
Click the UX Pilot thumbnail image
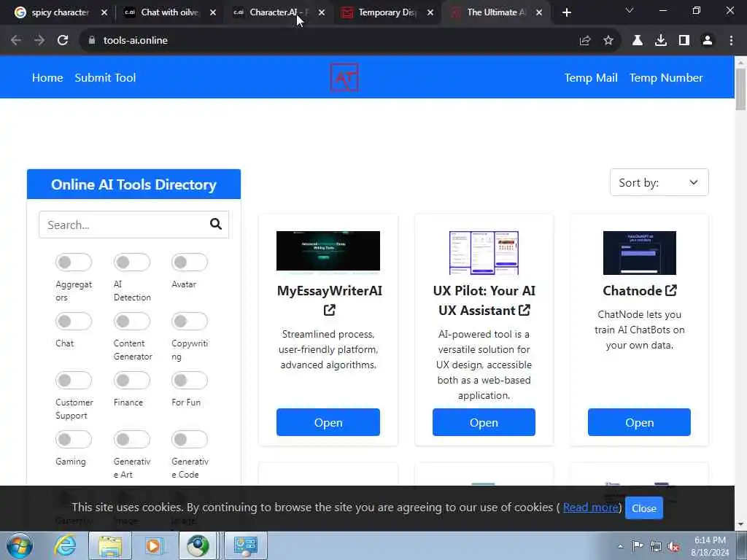[x=484, y=253]
